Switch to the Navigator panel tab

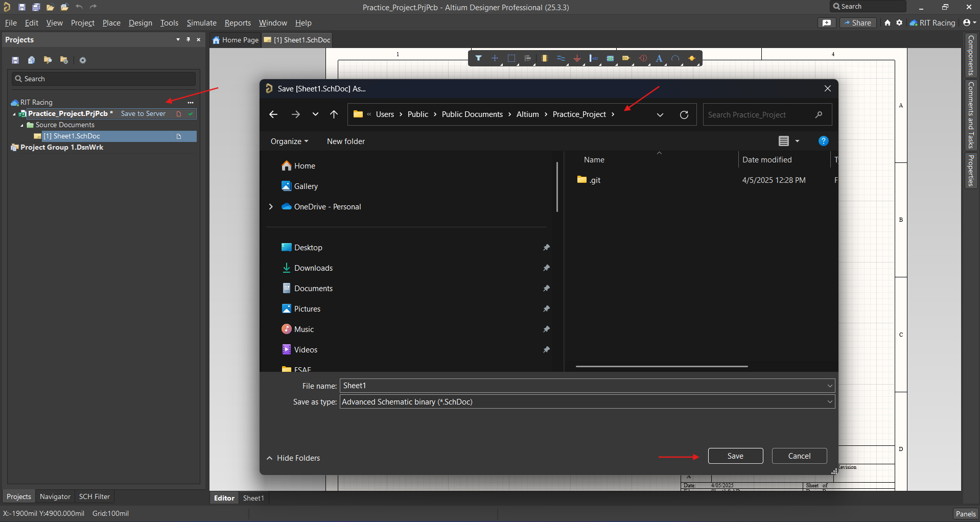[x=55, y=496]
